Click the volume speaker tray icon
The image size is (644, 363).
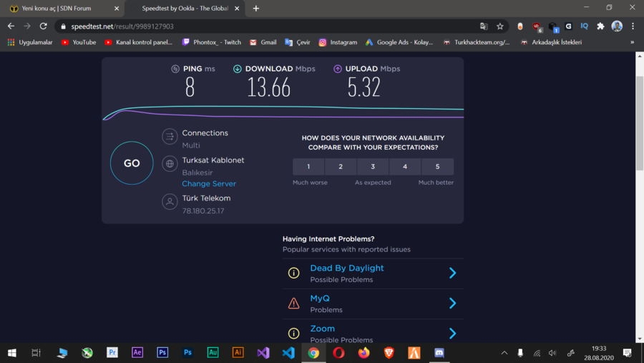click(552, 353)
